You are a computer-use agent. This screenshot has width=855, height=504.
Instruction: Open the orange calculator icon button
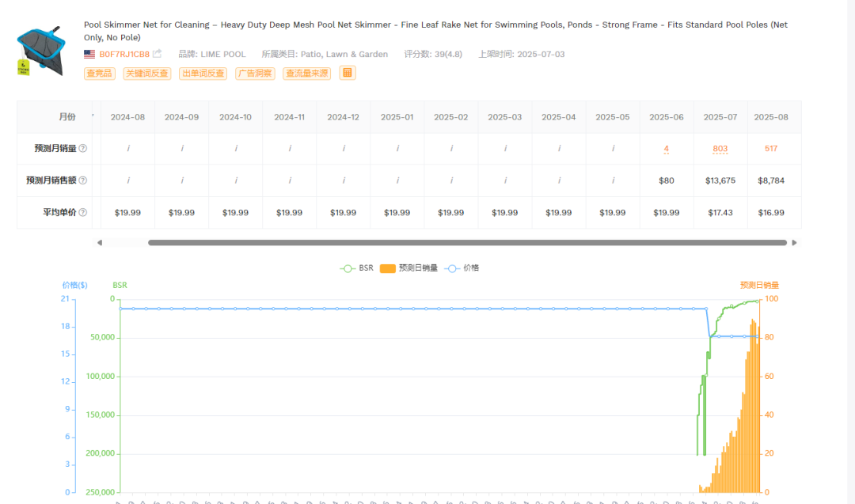point(348,73)
